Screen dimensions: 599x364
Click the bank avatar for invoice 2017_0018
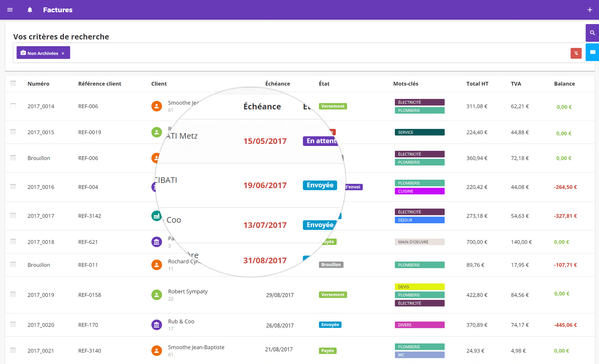point(157,242)
